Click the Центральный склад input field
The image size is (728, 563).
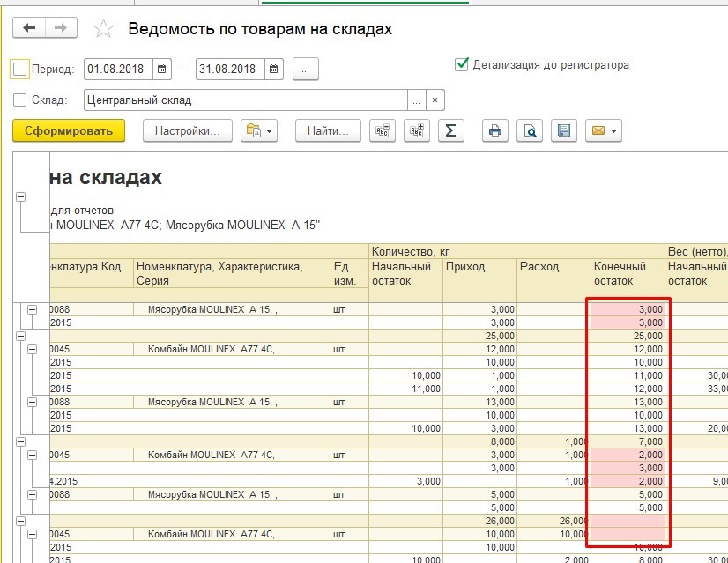pos(245,100)
